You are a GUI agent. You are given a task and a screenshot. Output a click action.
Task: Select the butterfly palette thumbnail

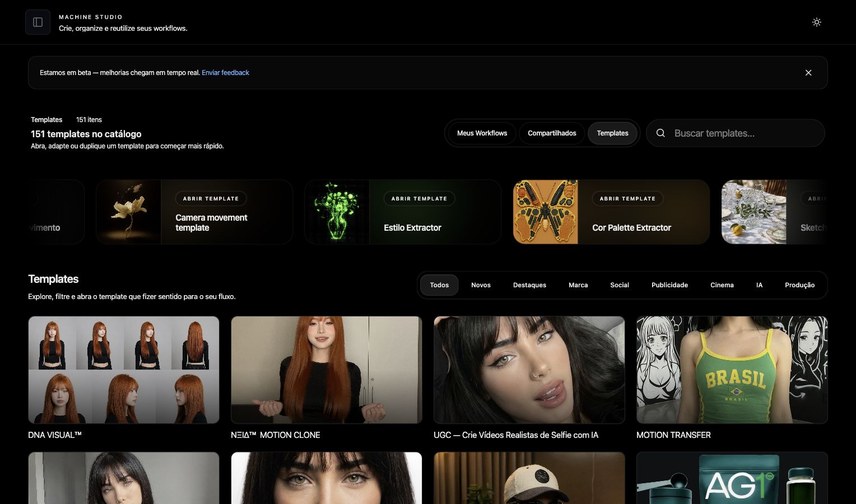(x=546, y=212)
